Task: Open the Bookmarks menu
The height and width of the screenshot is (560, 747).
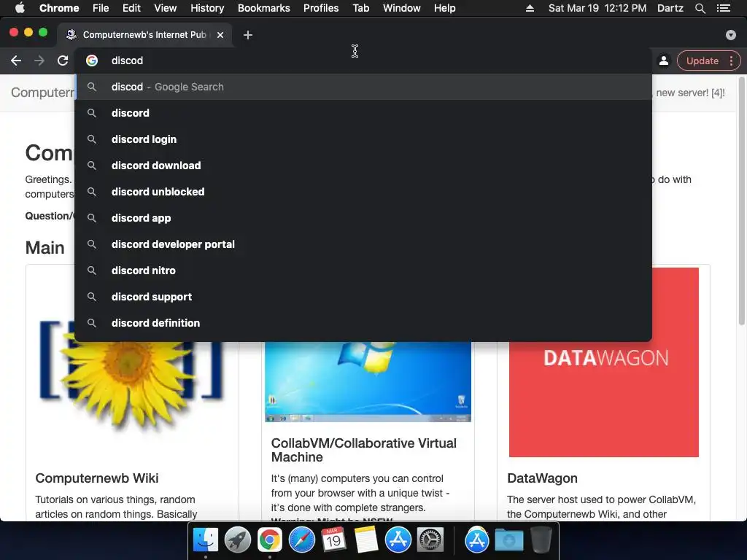Action: click(263, 8)
